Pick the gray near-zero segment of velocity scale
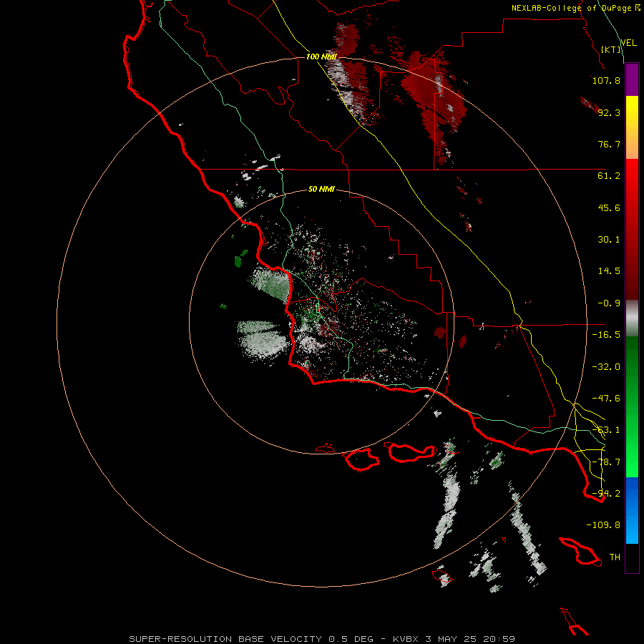Screen dimensions: 644x644 tap(632, 318)
